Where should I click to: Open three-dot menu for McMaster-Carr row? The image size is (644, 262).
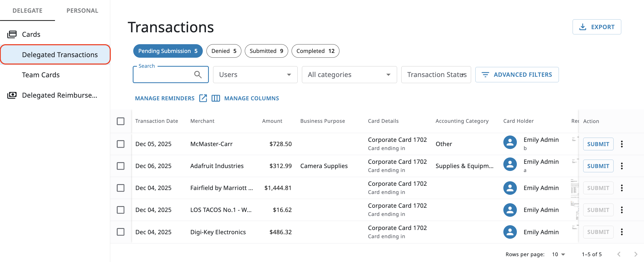(622, 144)
